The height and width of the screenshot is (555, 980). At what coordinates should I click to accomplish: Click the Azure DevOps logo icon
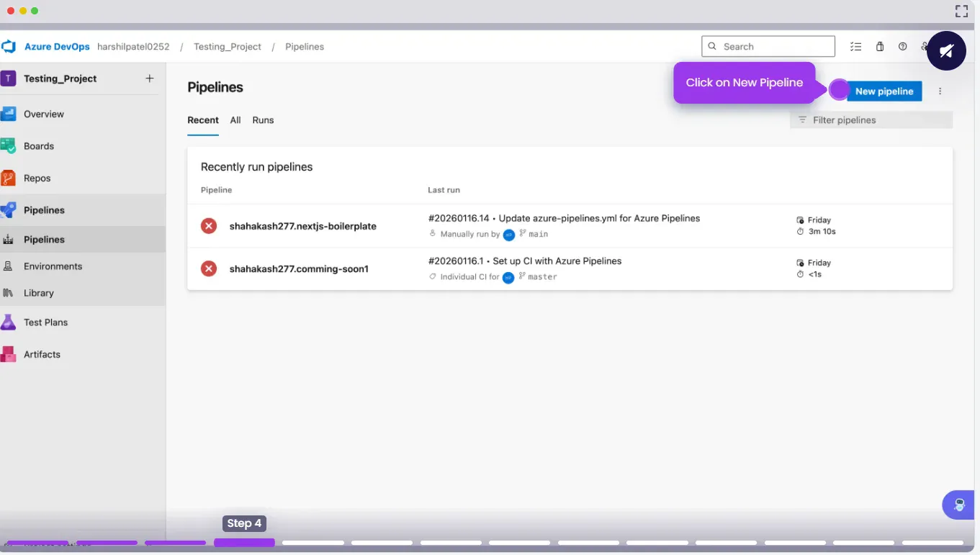point(9,47)
